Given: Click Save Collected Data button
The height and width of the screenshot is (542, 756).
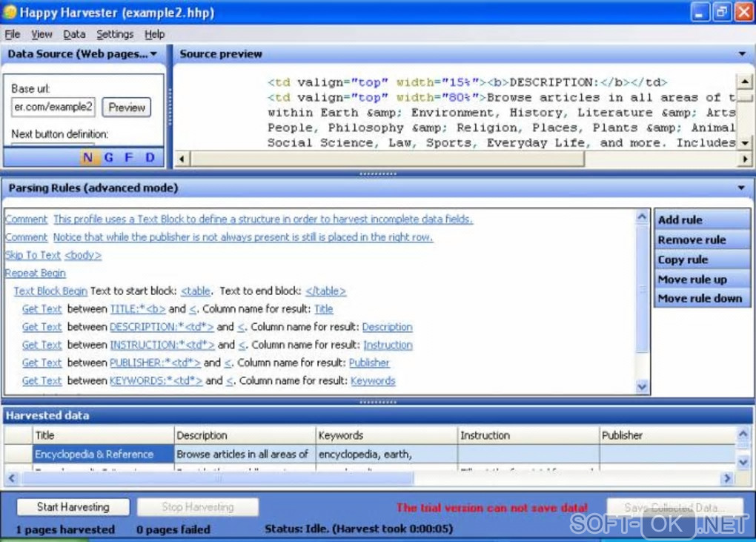Looking at the screenshot, I should (674, 507).
